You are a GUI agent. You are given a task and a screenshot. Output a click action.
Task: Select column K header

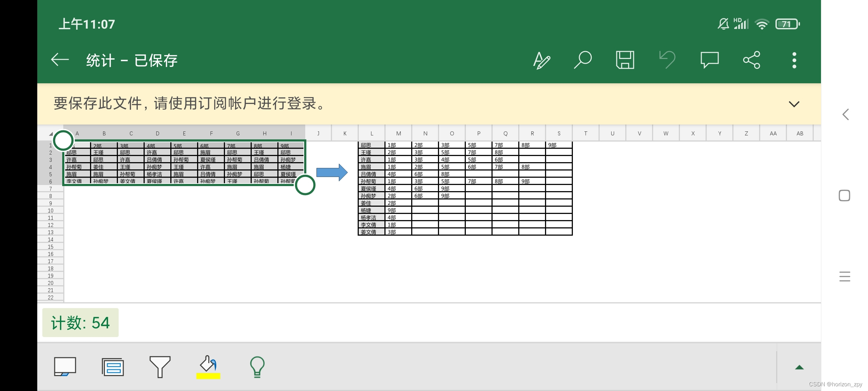click(345, 133)
